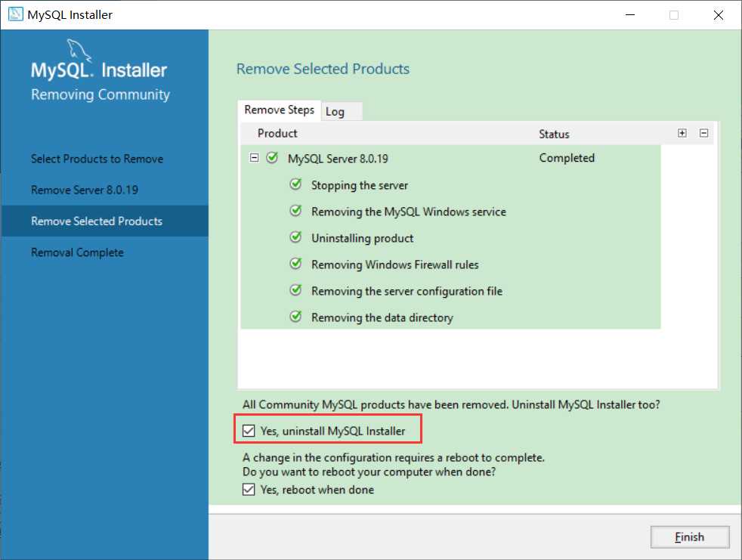Click the Remove Selected Products page heading
The height and width of the screenshot is (560, 742).
323,69
